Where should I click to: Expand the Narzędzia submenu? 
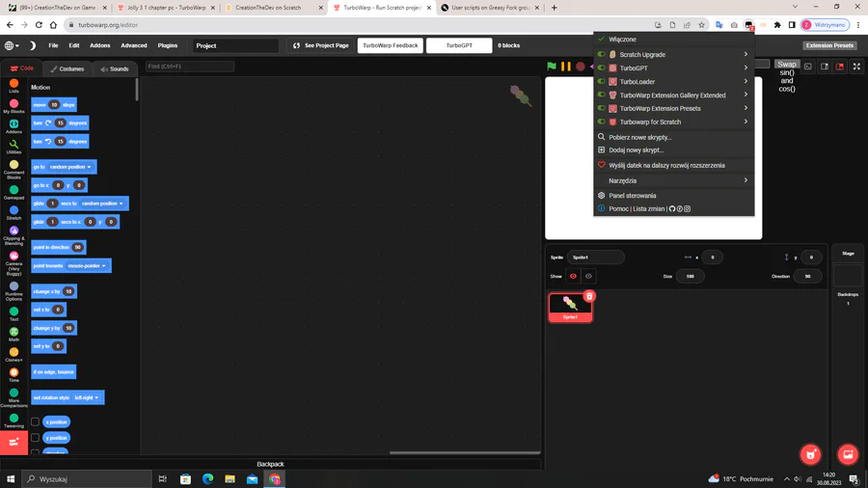click(674, 180)
